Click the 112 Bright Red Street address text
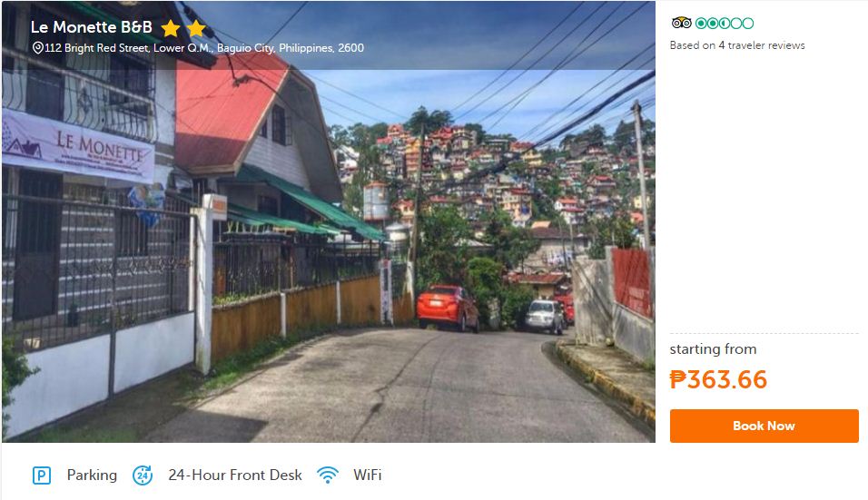 pos(204,48)
